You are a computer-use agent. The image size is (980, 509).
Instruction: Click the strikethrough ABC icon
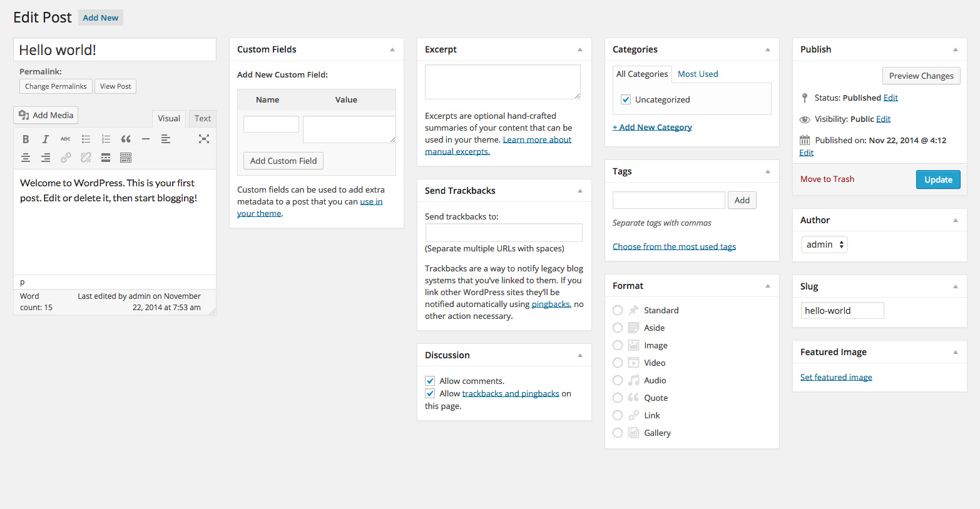(66, 139)
